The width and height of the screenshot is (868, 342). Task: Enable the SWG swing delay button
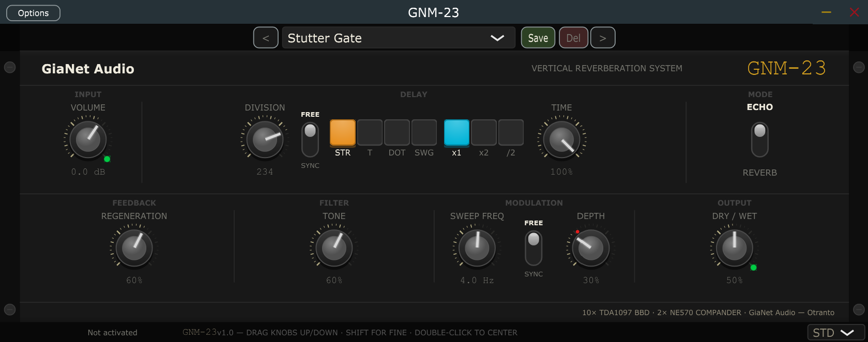click(424, 133)
